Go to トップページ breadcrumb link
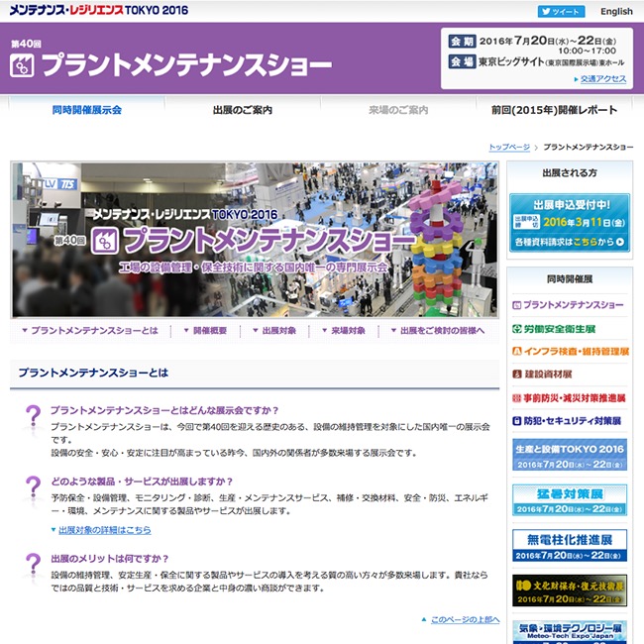Viewport: 644px width, 644px height. [508, 147]
